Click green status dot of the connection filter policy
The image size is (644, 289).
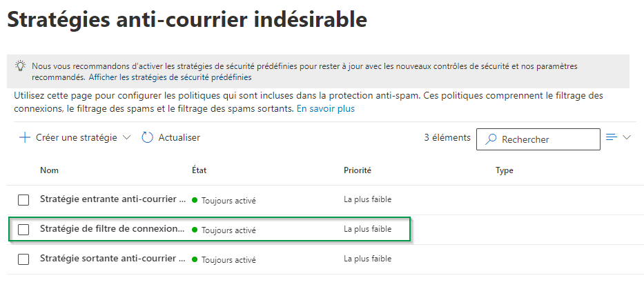[x=195, y=230]
